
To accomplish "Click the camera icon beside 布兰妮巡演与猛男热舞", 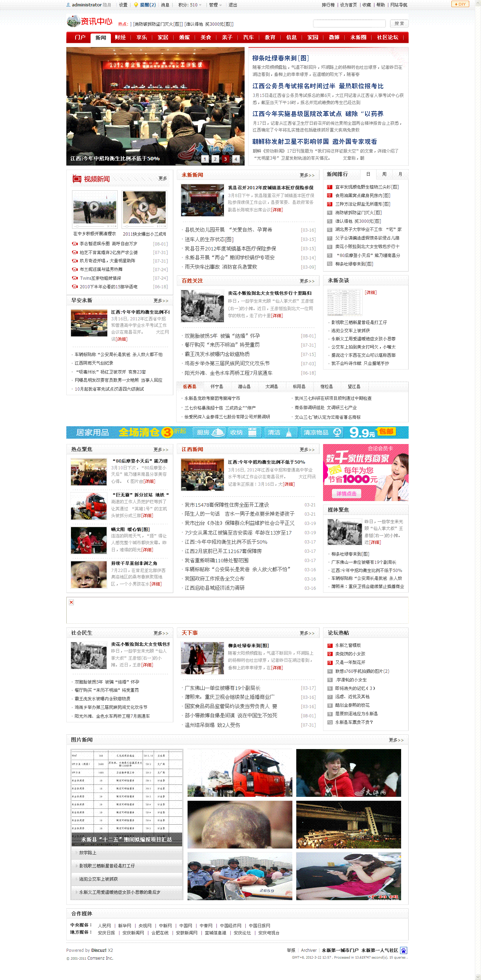I will [x=75, y=269].
